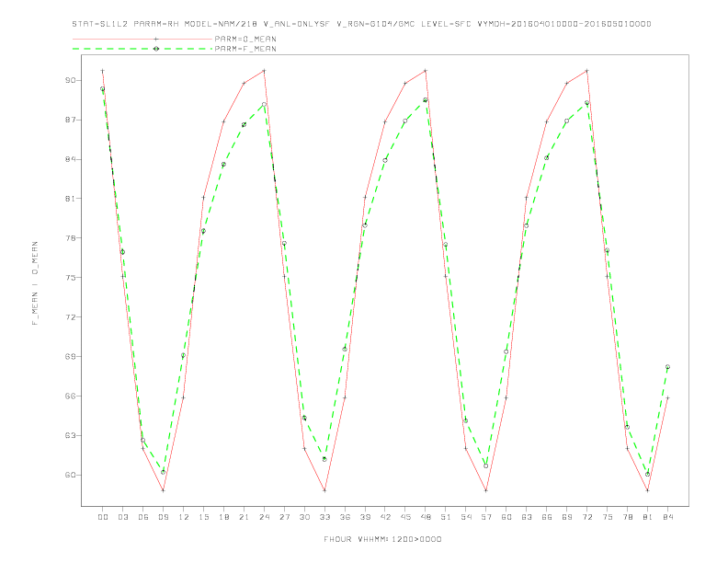Click x-axis forecast hour label 27

284,517
